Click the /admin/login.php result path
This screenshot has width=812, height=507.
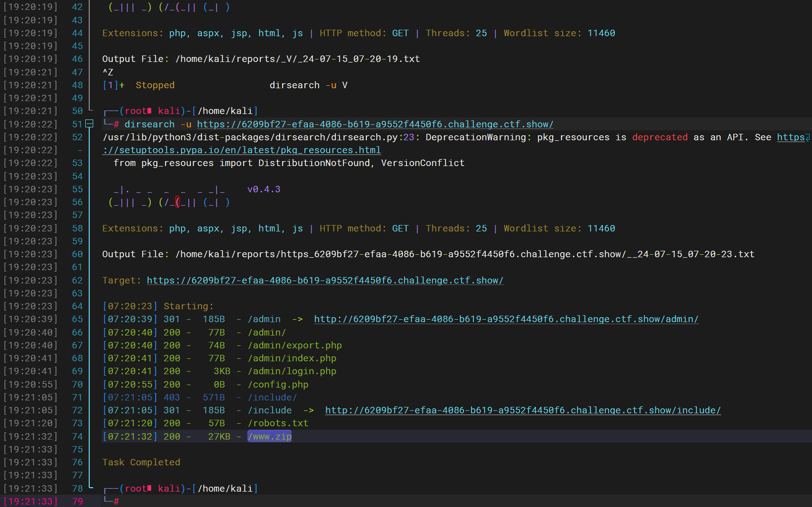(x=292, y=371)
